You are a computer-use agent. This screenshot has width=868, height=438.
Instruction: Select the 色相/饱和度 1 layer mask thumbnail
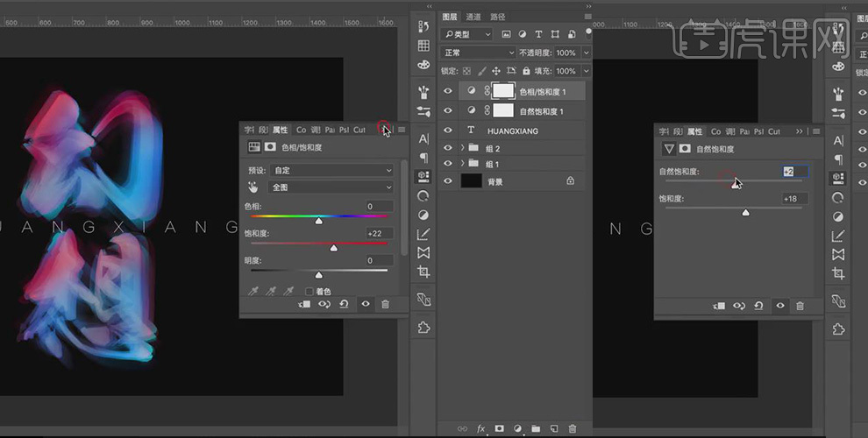tap(503, 91)
